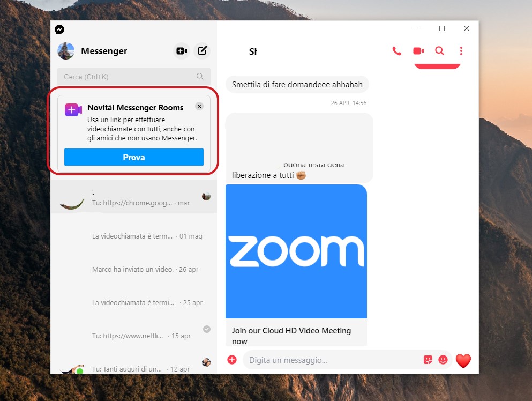The width and height of the screenshot is (532, 401).
Task: Open the emoji picker smiley icon
Action: tap(443, 360)
